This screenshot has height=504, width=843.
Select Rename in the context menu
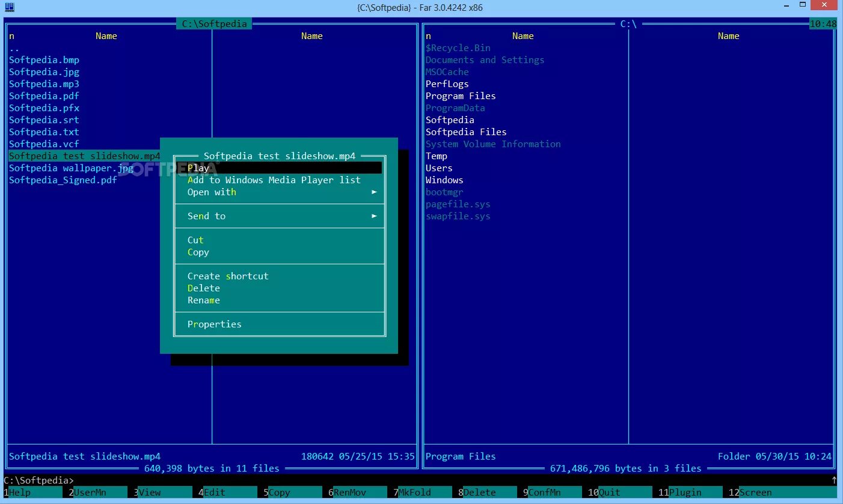[278, 300]
